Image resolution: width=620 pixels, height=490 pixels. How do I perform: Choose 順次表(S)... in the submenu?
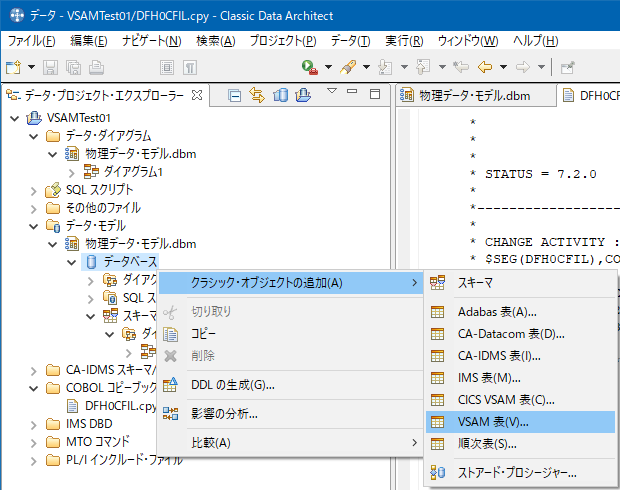point(520,444)
